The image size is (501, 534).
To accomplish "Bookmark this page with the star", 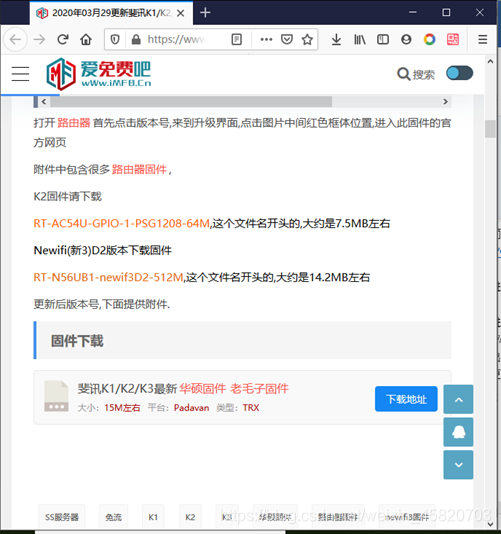I will pyautogui.click(x=307, y=40).
